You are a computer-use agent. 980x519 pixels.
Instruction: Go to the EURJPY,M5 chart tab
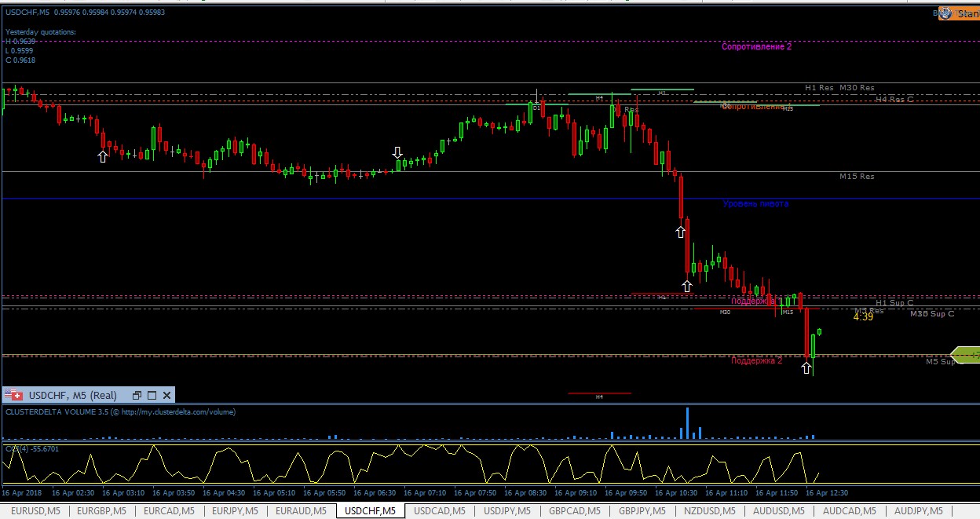[234, 511]
